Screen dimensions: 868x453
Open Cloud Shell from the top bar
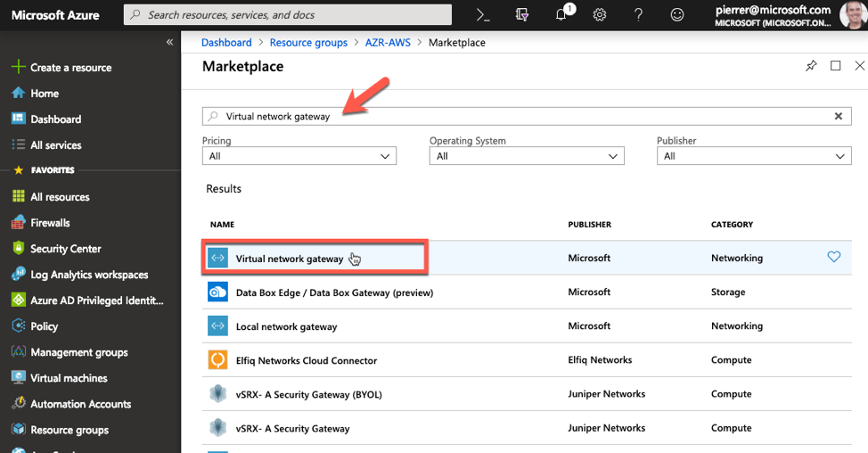click(x=483, y=15)
